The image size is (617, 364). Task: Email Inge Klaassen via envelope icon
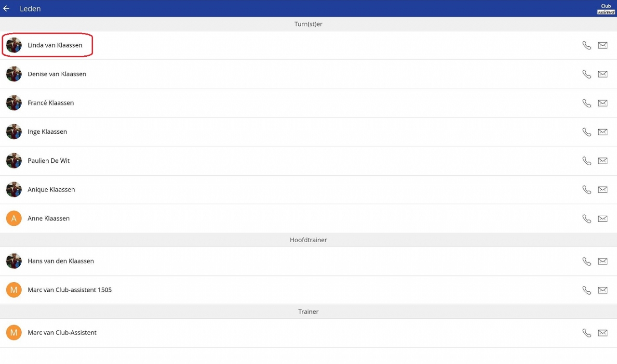[603, 132]
